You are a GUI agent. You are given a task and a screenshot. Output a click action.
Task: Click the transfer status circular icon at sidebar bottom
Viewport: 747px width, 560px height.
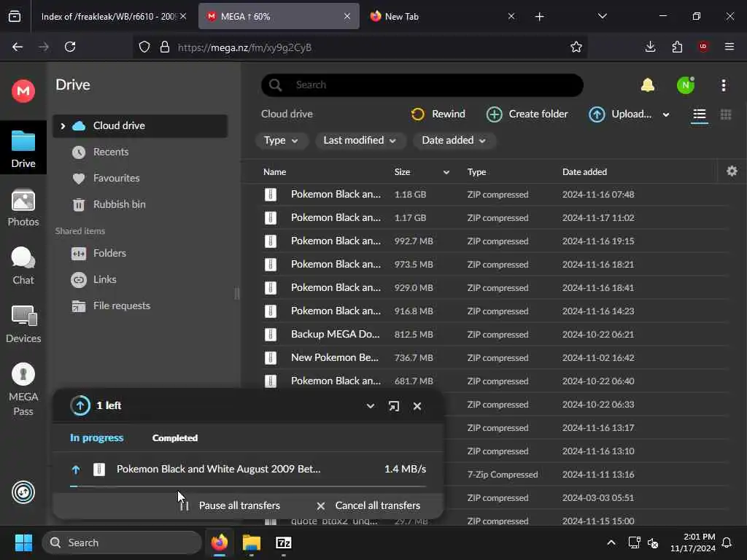[x=23, y=492]
